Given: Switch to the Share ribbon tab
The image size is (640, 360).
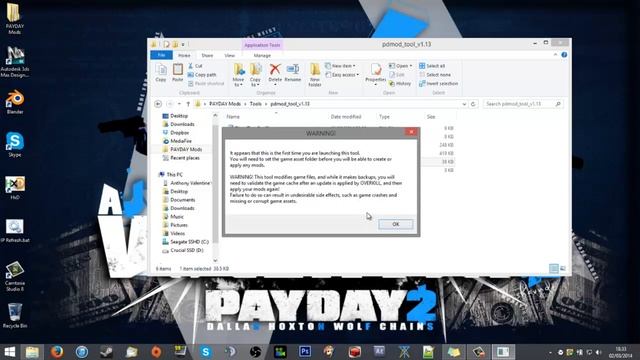Looking at the screenshot, I should [207, 55].
